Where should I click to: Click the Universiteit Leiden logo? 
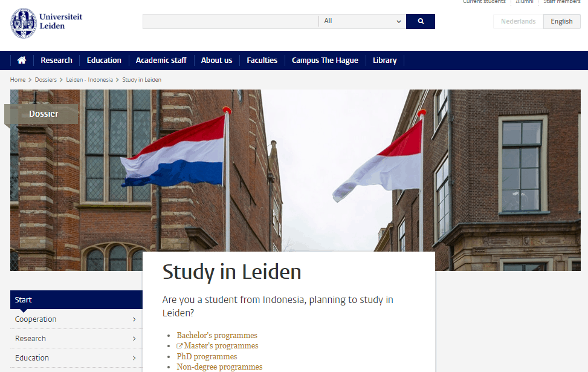[x=46, y=23]
